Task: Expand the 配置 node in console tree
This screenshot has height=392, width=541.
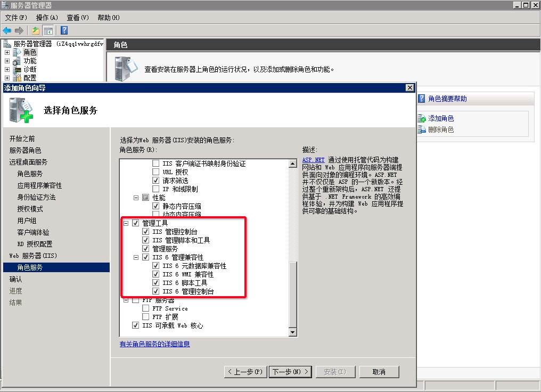Action: pos(7,78)
